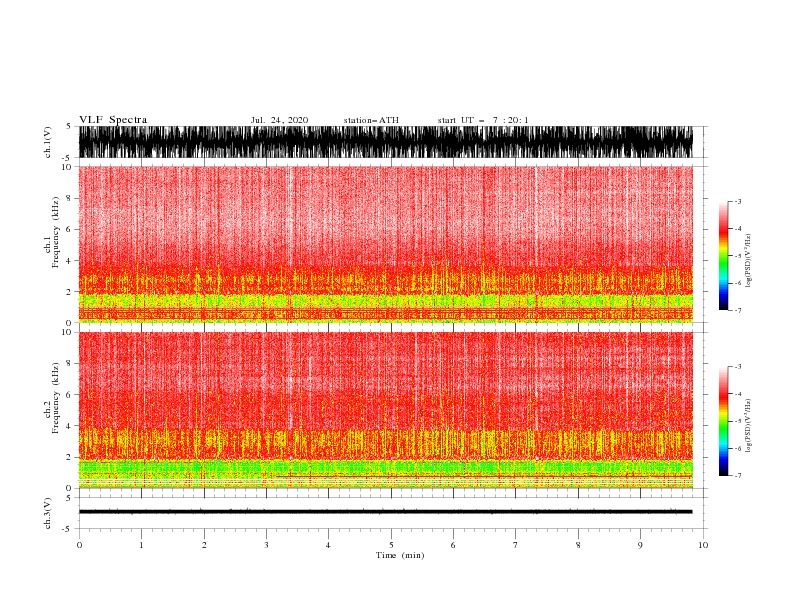The image size is (792, 612).
Task: Click the time axis tick label "9"
Action: click(x=640, y=545)
